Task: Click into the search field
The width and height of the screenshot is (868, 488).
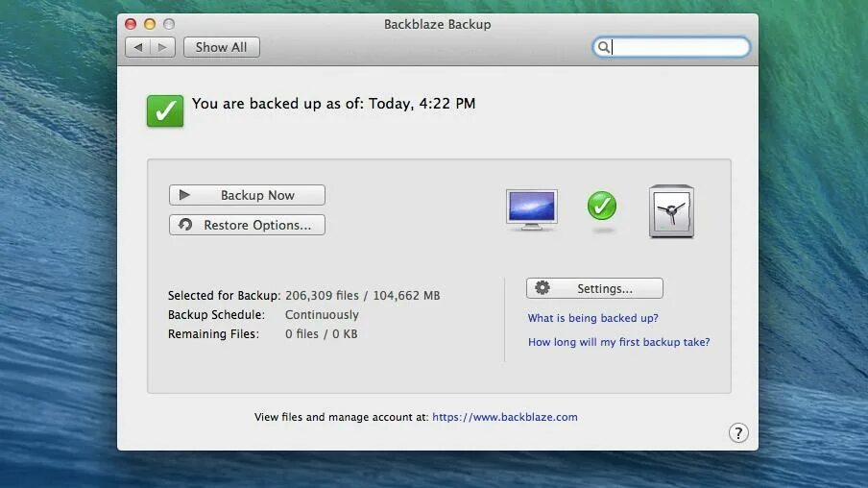Action: point(671,47)
